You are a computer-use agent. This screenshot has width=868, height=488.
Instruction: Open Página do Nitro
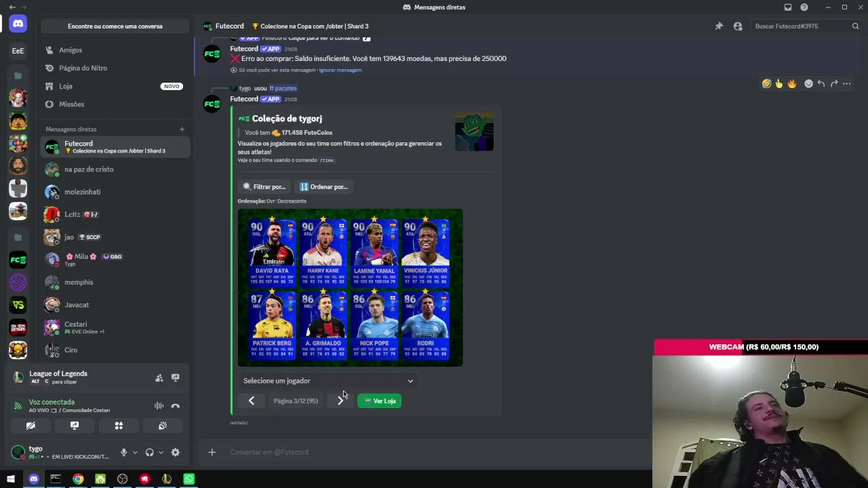115,68
